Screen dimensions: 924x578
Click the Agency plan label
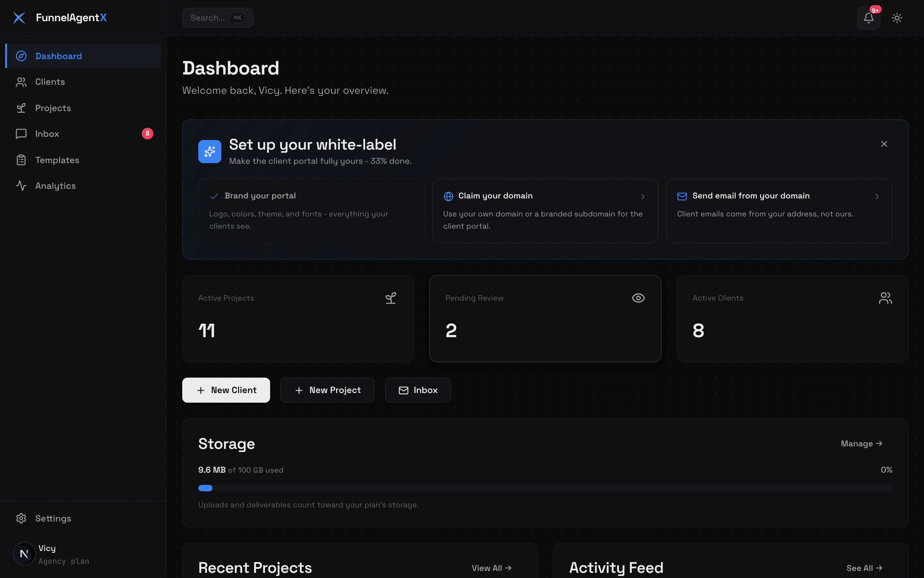64,561
